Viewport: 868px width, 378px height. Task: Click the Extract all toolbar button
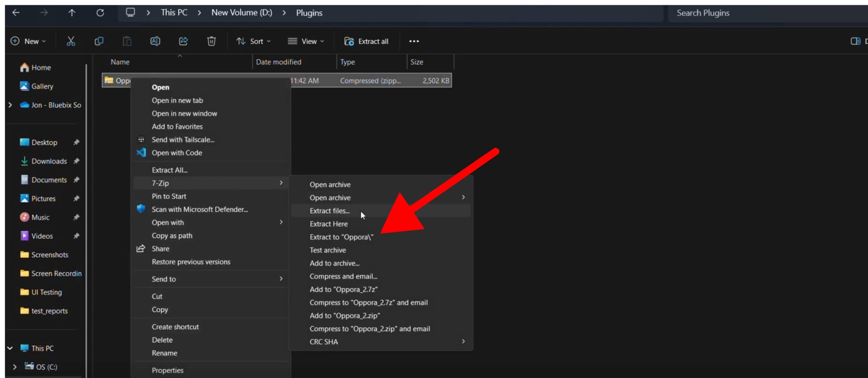click(x=367, y=41)
